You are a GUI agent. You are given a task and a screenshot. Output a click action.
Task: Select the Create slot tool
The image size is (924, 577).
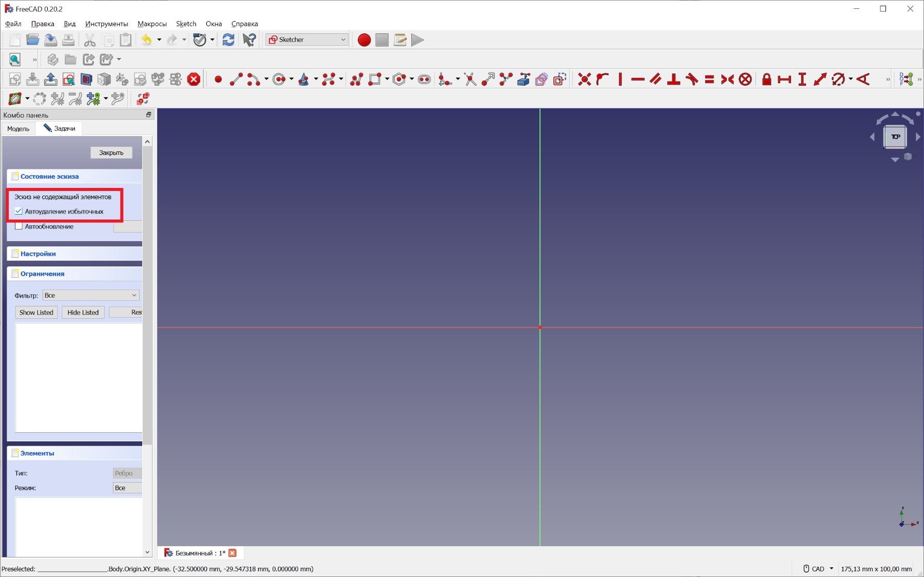pyautogui.click(x=425, y=79)
